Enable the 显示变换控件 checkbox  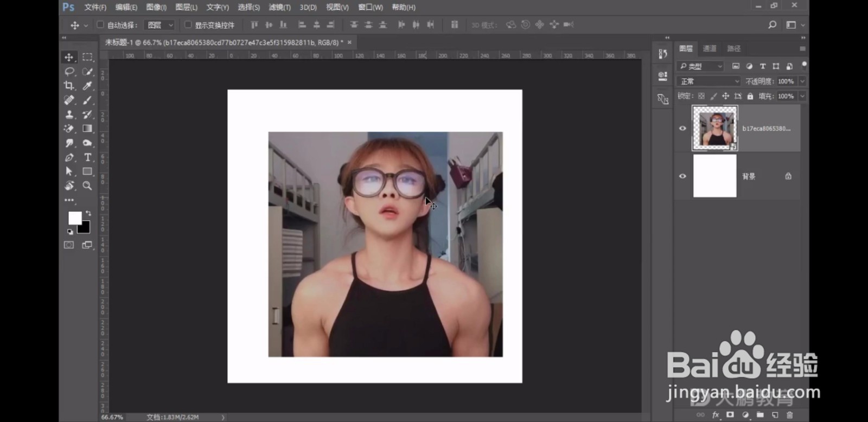click(x=188, y=25)
